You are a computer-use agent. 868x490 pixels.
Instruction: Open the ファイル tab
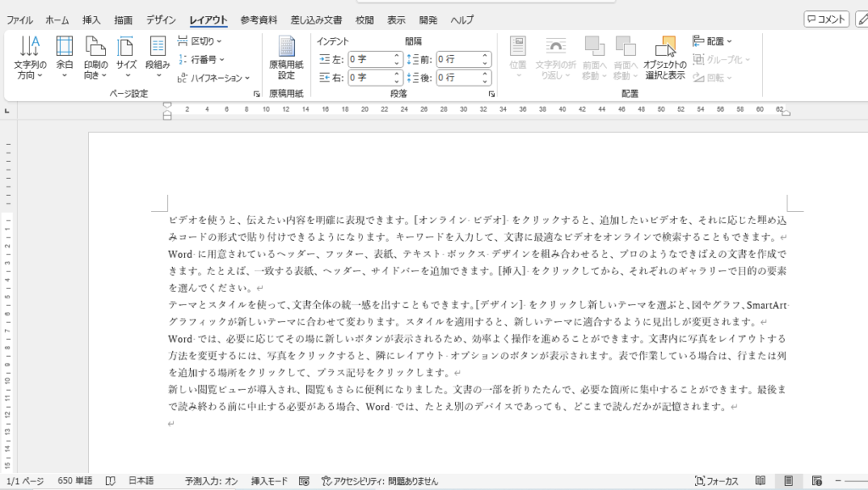click(x=19, y=20)
